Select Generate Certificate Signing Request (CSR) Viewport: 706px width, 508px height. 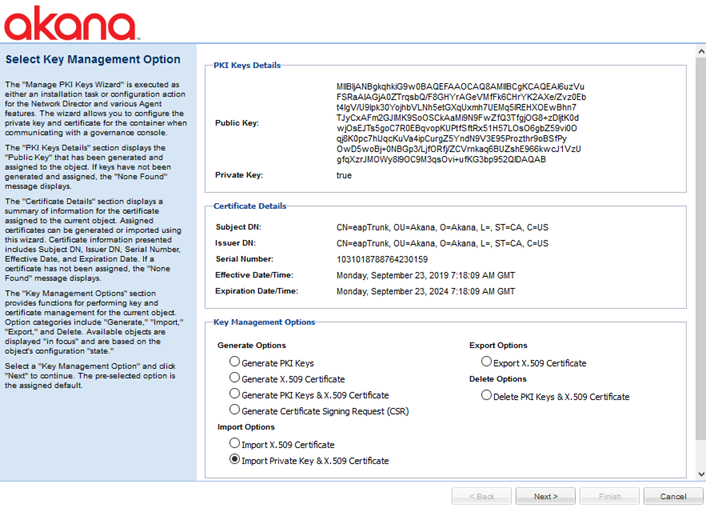235,409
